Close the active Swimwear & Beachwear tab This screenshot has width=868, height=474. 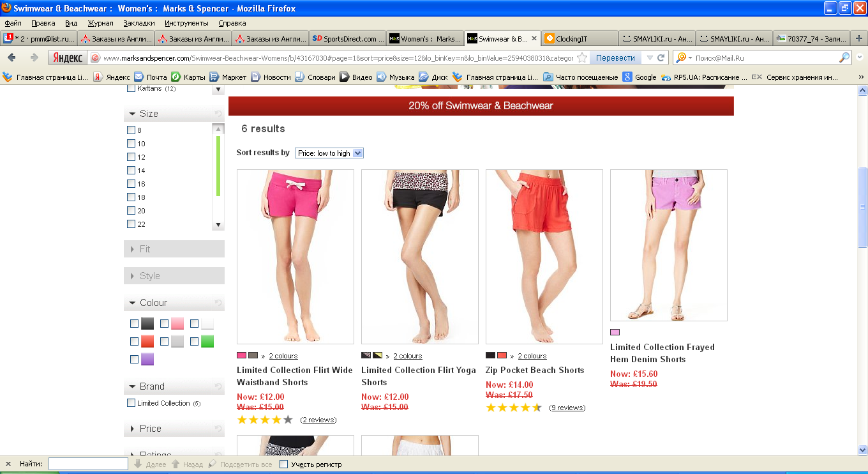(534, 38)
